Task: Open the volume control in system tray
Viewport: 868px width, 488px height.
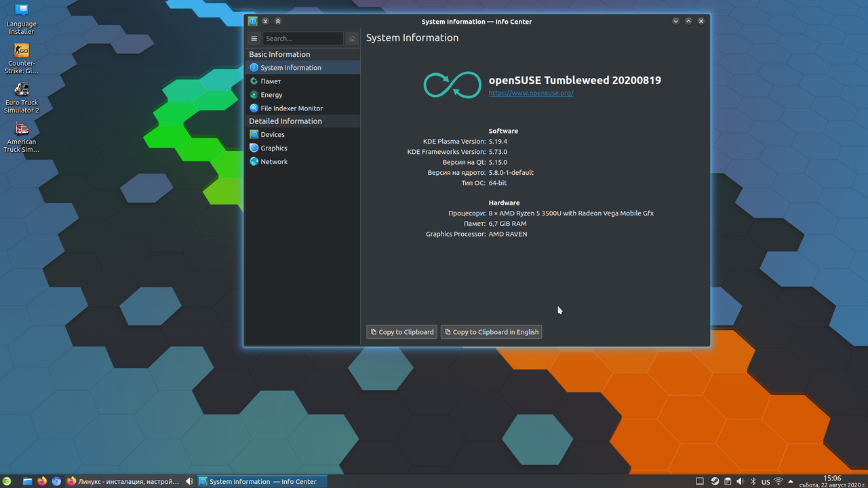Action: 740,482
